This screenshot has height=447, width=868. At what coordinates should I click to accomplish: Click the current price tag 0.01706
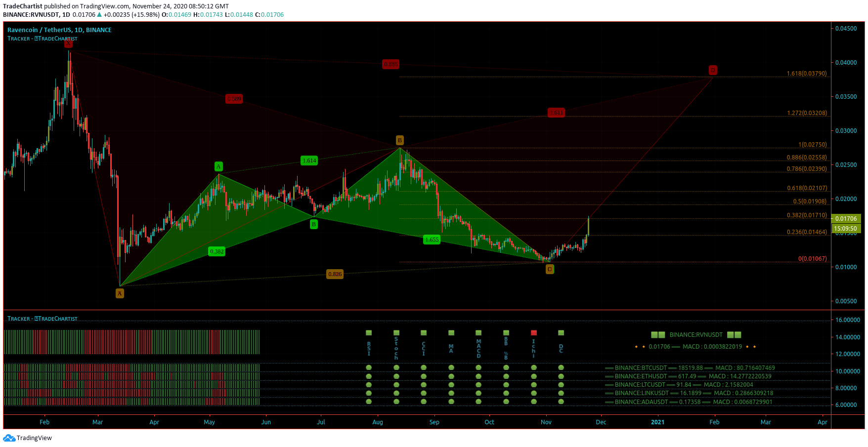click(846, 218)
